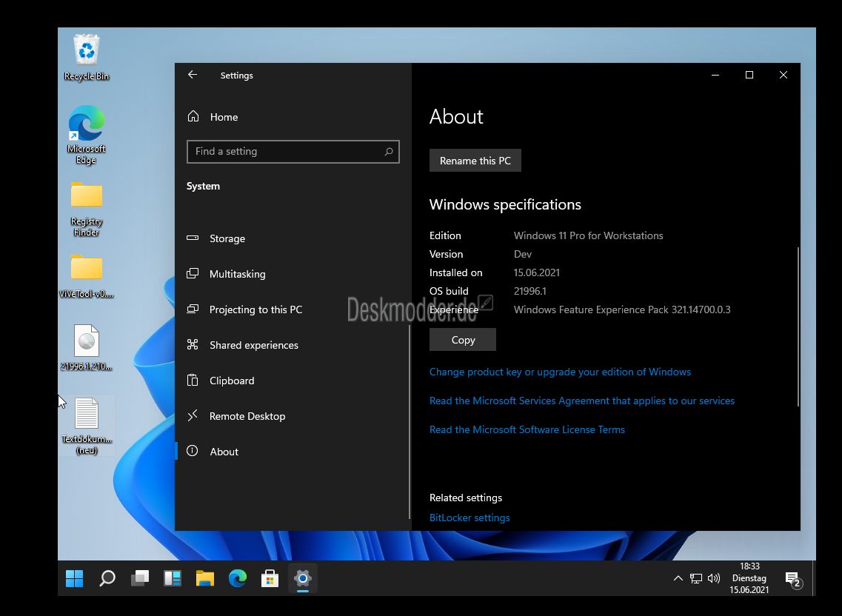
Task: Click the OS build value 21996.1
Action: coord(530,291)
